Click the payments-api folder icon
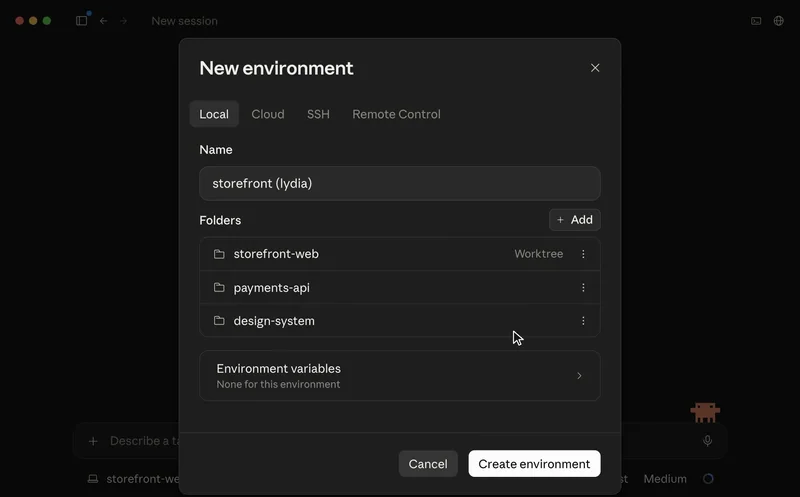The height and width of the screenshot is (497, 800). [x=219, y=288]
